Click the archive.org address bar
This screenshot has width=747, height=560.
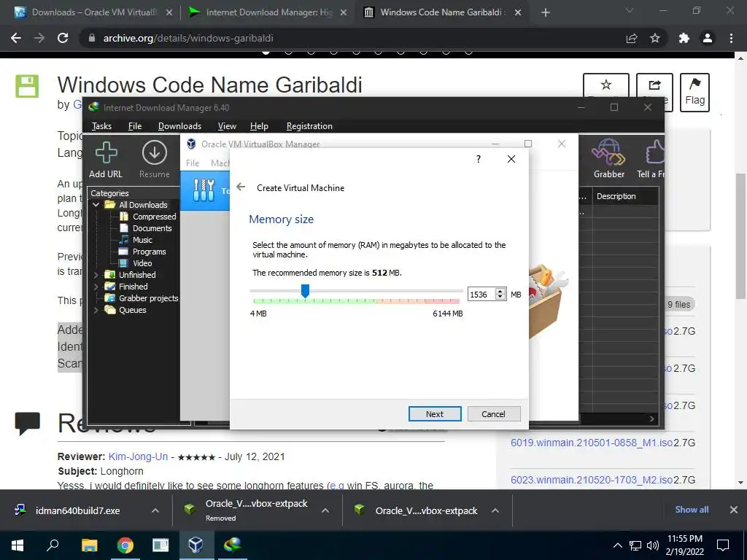(352, 38)
